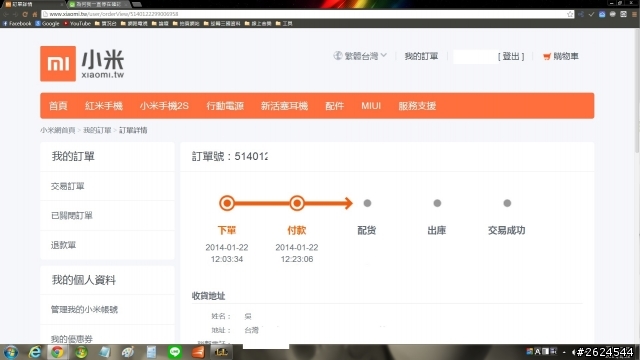Image resolution: width=640 pixels, height=360 pixels.
Task: Click the globe region icon
Action: (x=338, y=56)
